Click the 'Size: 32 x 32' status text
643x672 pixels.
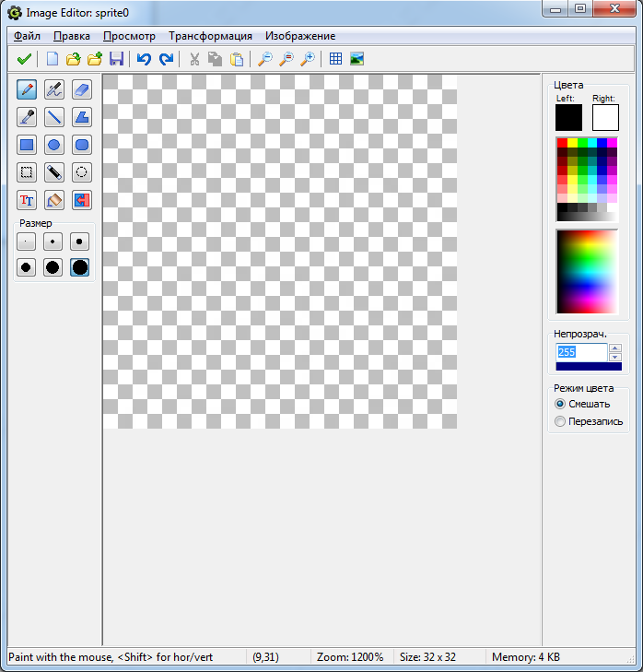pyautogui.click(x=427, y=657)
